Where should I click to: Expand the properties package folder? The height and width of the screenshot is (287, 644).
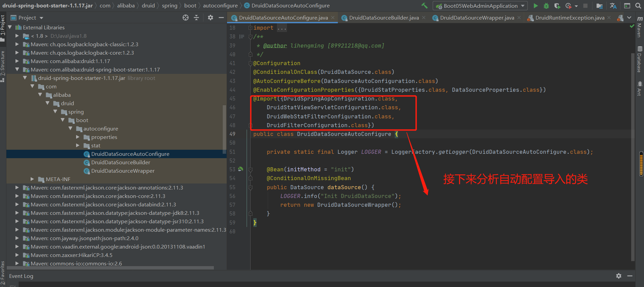pos(78,137)
